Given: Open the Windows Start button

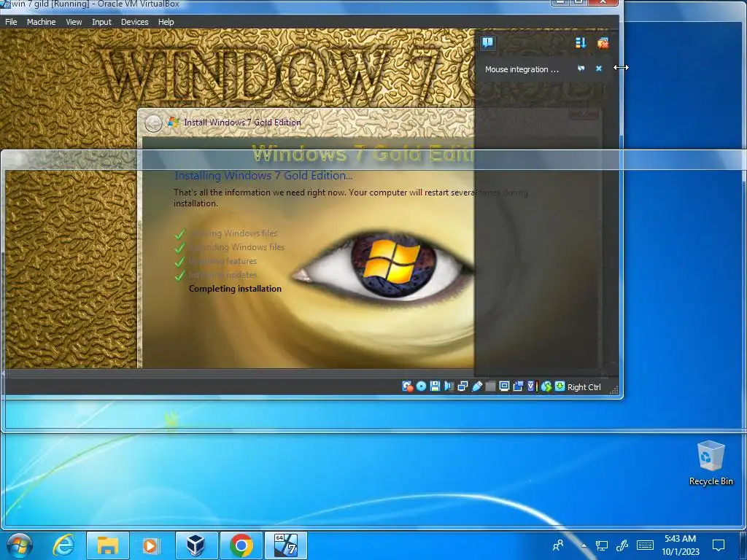Looking at the screenshot, I should 20,545.
